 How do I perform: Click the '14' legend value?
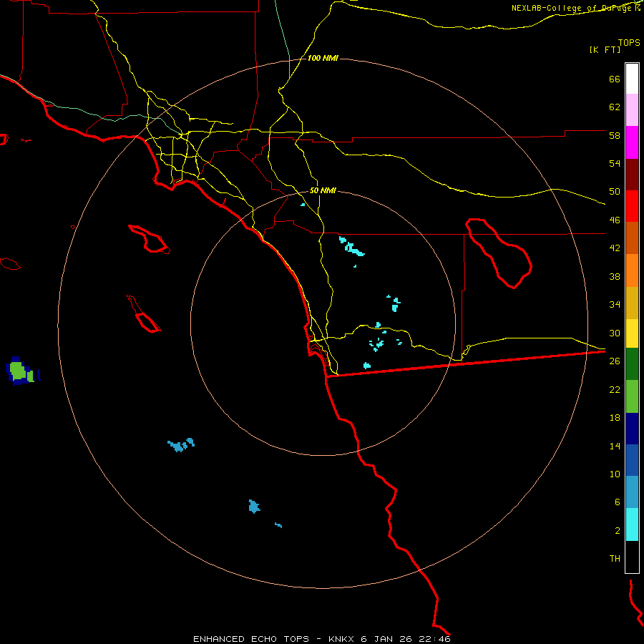tap(615, 446)
